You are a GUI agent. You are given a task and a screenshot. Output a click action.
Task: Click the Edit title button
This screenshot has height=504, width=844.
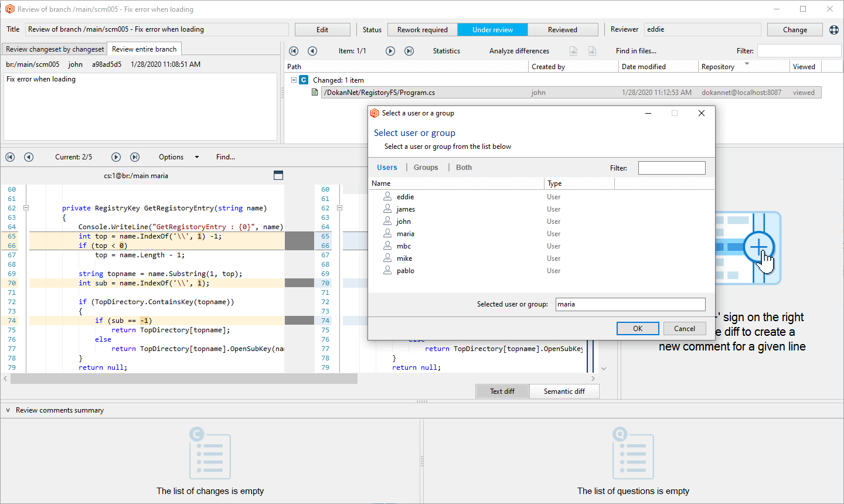[322, 30]
